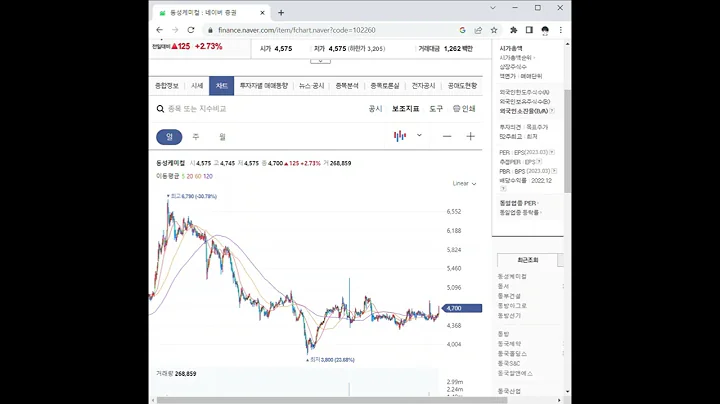720x404 pixels.
Task: Expand the price summary with the down-arrow expander
Action: pyautogui.click(x=321, y=61)
